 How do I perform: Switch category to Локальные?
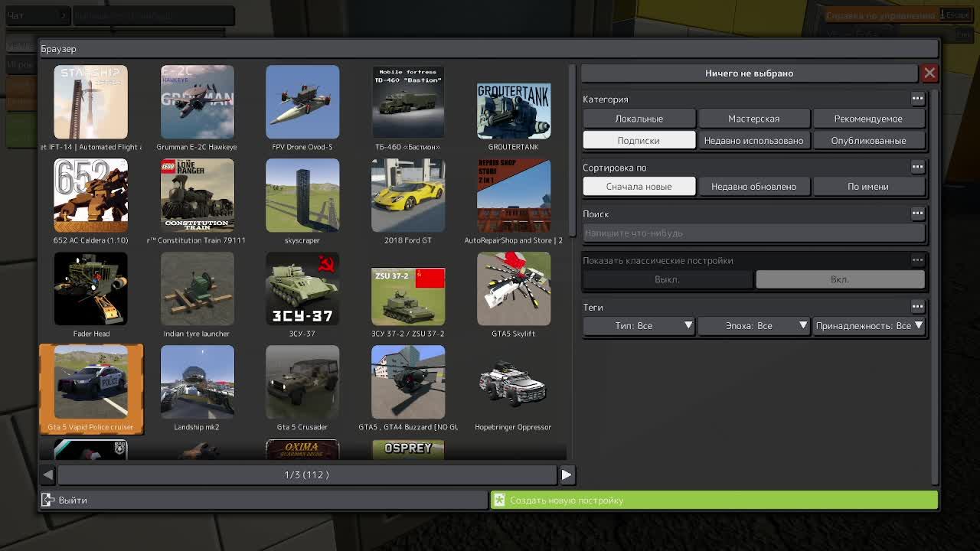[x=639, y=119]
